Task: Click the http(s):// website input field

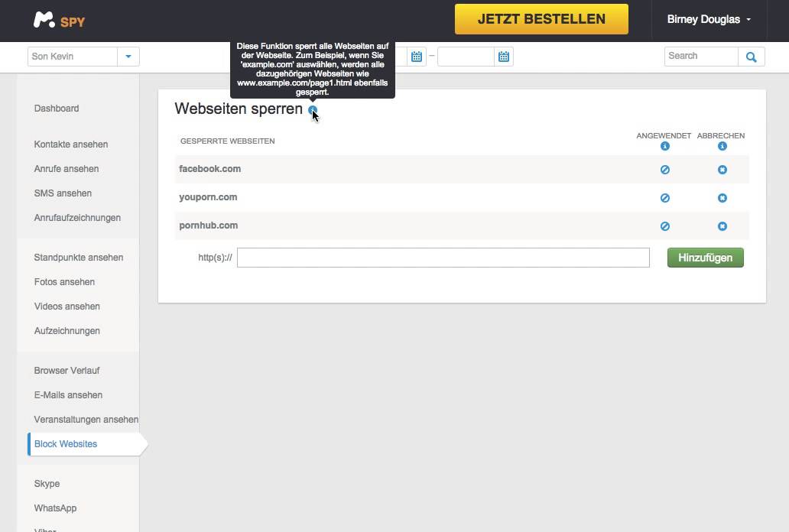Action: (x=443, y=258)
